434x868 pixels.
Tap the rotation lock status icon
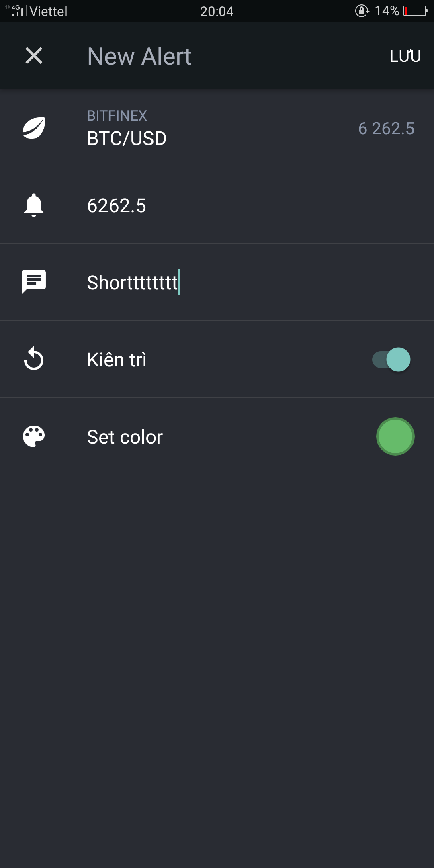pyautogui.click(x=362, y=11)
